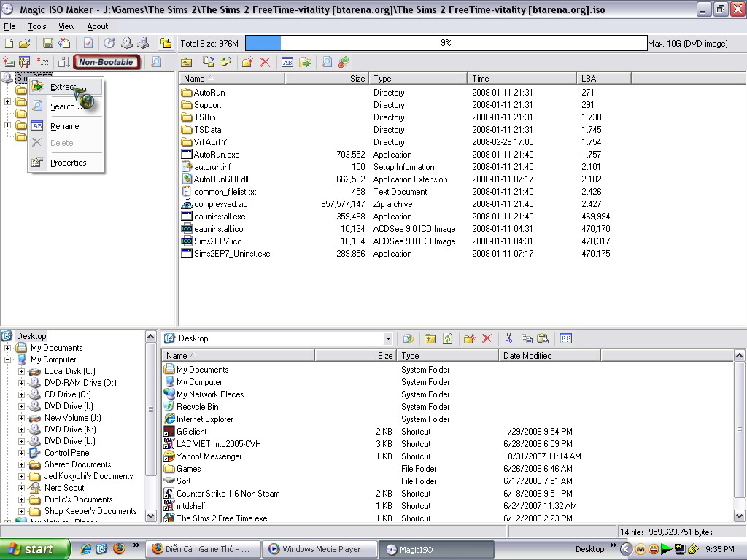The width and height of the screenshot is (747, 560).
Task: Open the View menu
Action: (x=66, y=26)
